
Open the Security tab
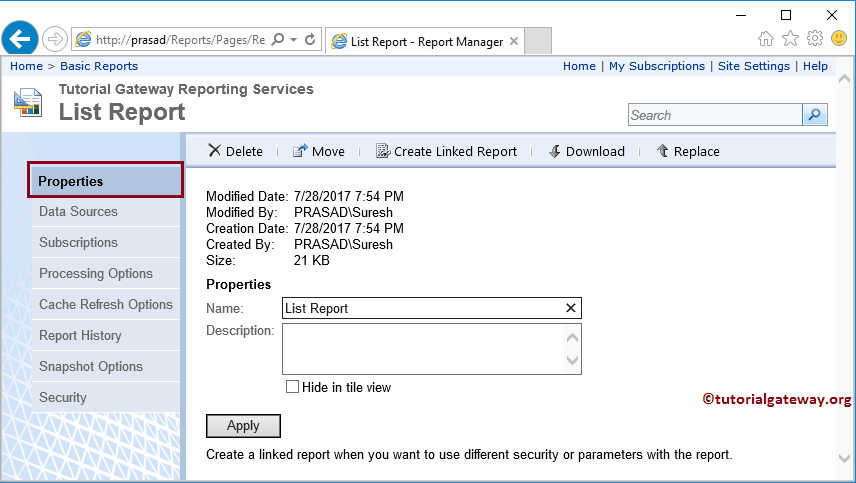click(x=105, y=397)
